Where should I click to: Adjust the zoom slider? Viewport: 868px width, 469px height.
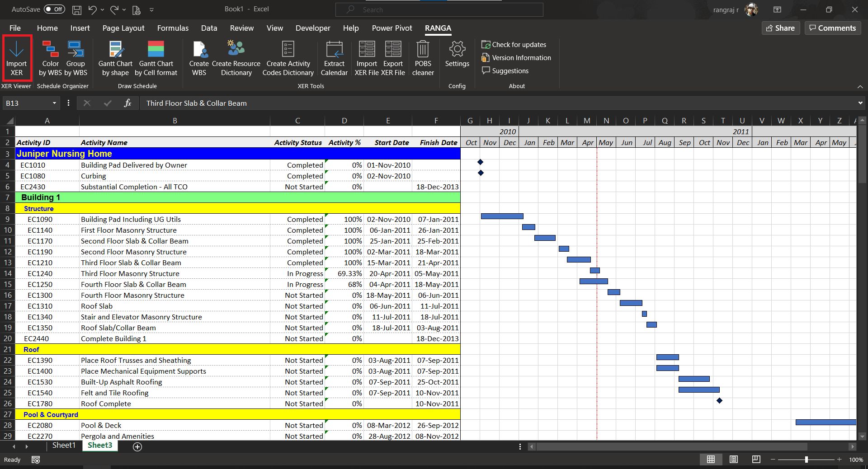[806, 460]
